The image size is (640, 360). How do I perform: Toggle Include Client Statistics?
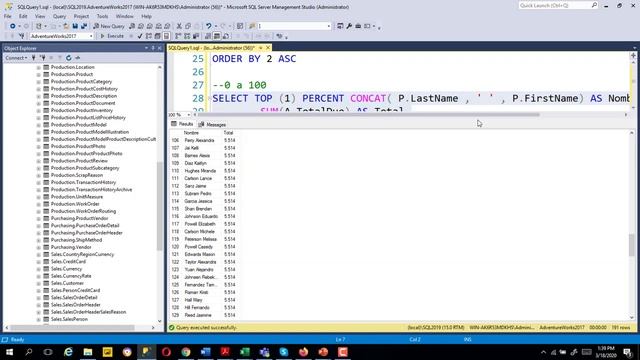pos(196,36)
